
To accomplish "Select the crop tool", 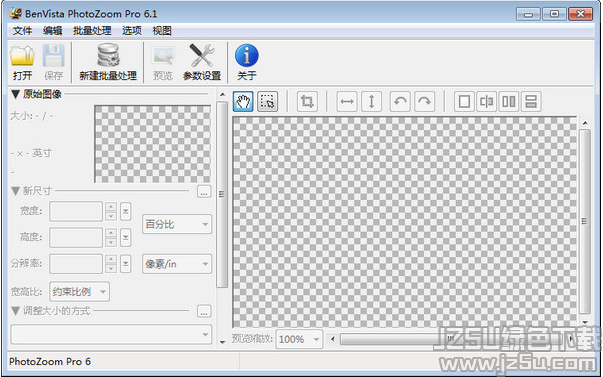I will pos(307,102).
